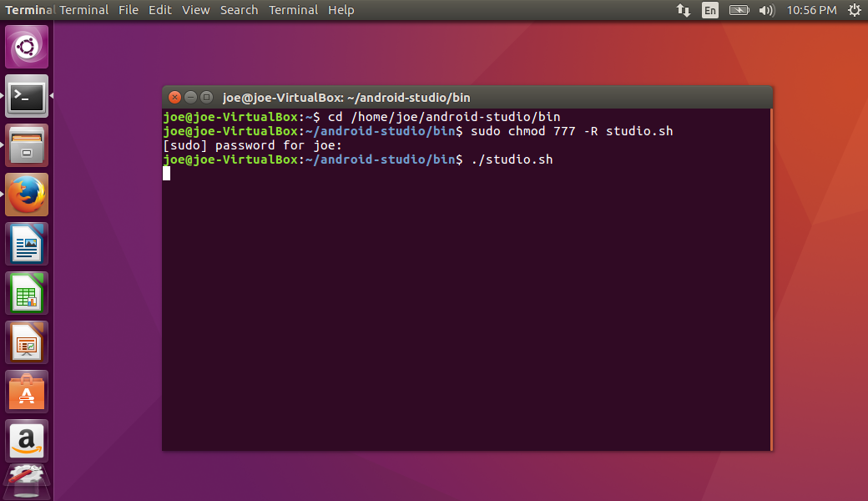868x501 pixels.
Task: Open the File menu
Action: point(129,10)
